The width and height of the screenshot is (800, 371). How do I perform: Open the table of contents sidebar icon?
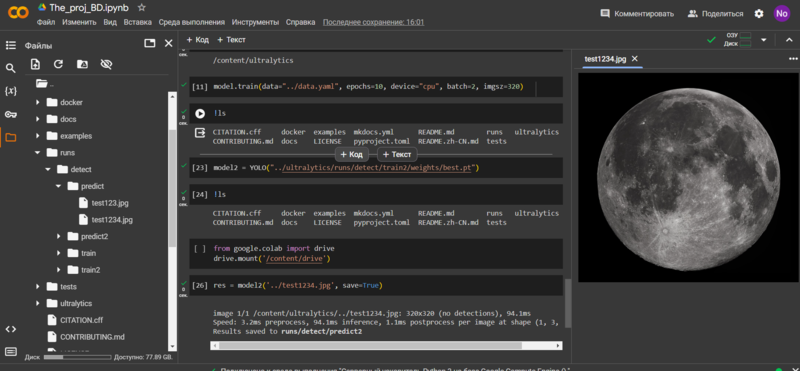(11, 45)
